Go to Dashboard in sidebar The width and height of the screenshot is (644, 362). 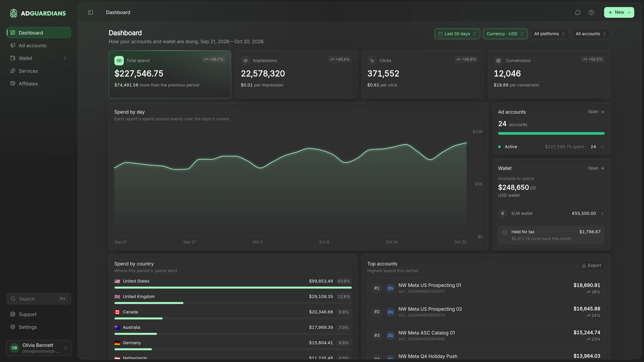coord(39,33)
